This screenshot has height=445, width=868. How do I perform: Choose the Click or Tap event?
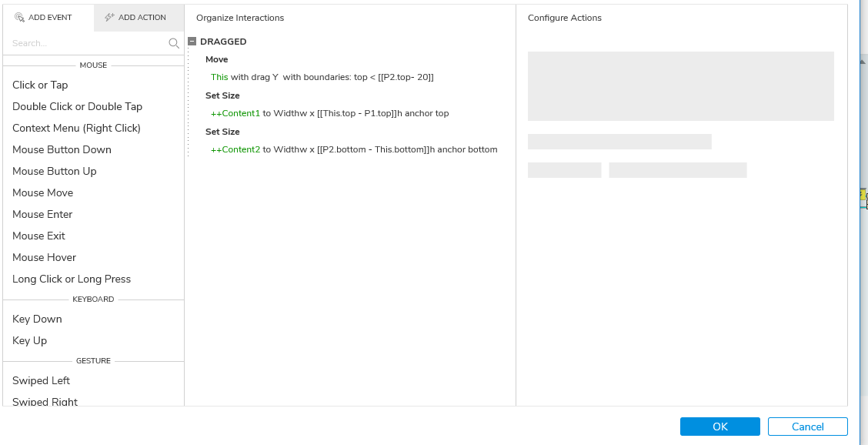pos(40,85)
